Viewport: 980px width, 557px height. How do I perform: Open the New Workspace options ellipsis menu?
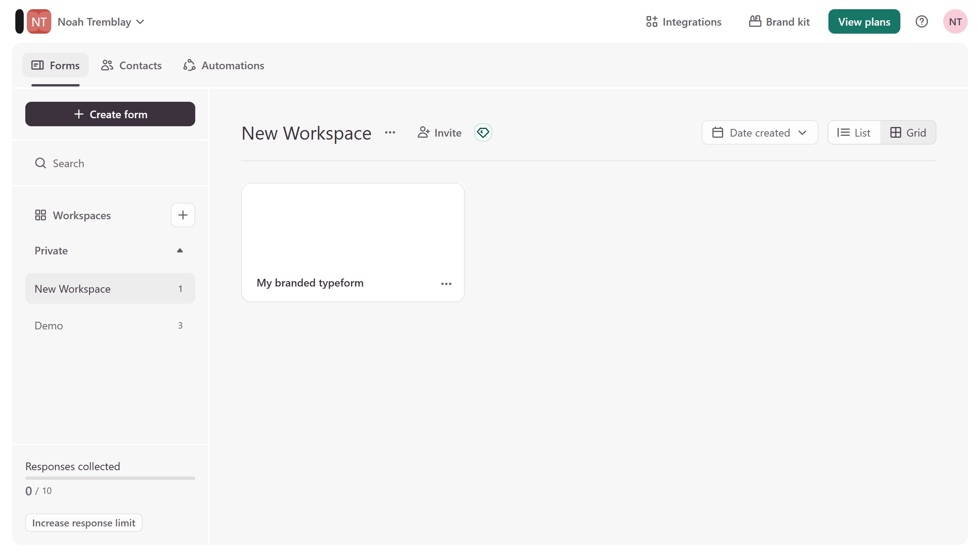click(390, 133)
